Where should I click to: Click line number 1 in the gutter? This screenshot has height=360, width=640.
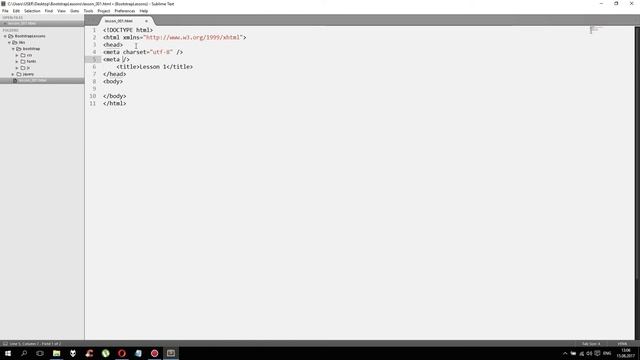94,30
